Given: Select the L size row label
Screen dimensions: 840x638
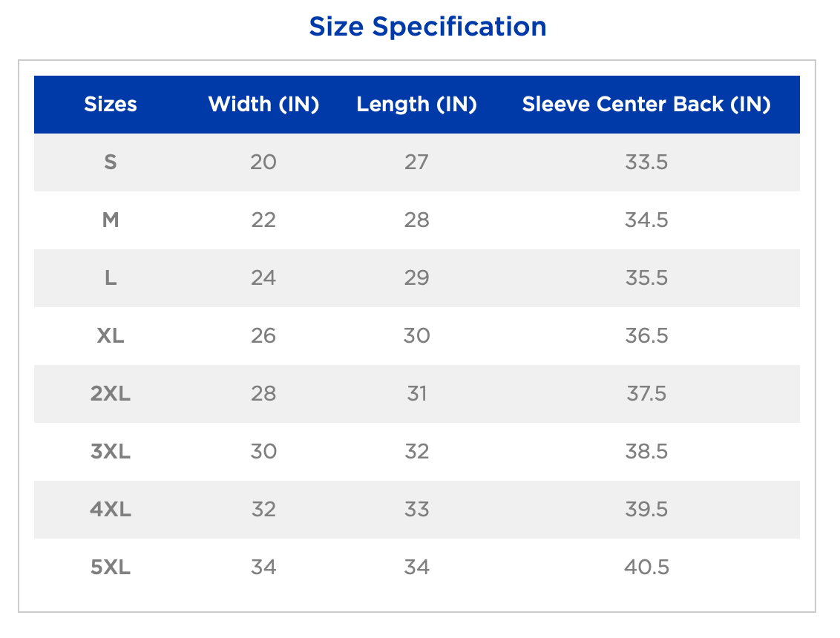Looking at the screenshot, I should pyautogui.click(x=111, y=277).
